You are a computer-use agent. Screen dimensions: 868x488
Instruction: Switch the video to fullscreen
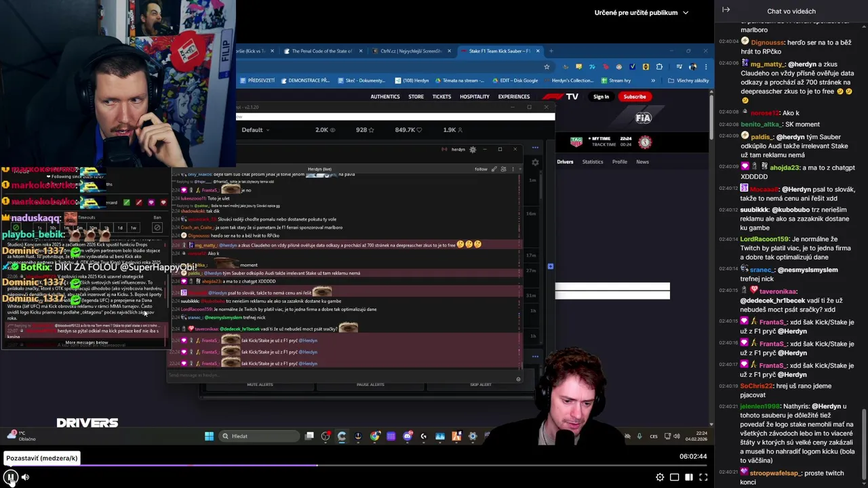(x=703, y=477)
